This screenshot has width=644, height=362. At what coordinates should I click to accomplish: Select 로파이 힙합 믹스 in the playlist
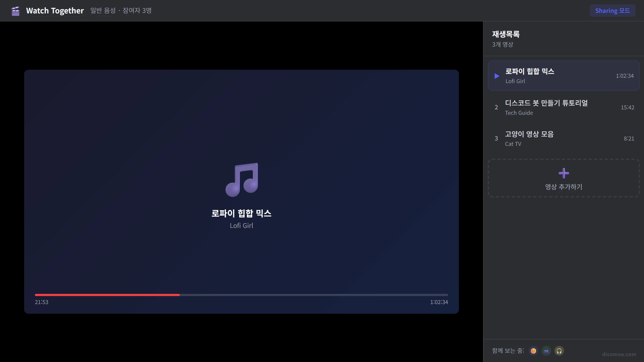[x=563, y=76]
